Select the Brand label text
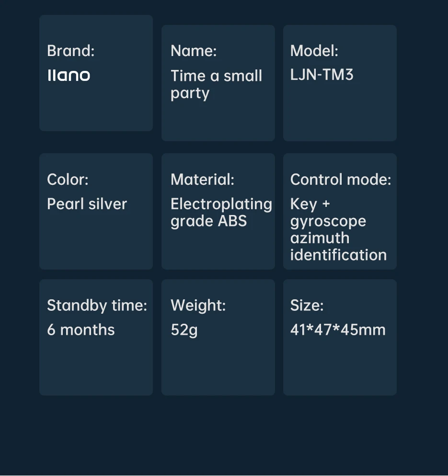The image size is (448, 476). (x=71, y=50)
